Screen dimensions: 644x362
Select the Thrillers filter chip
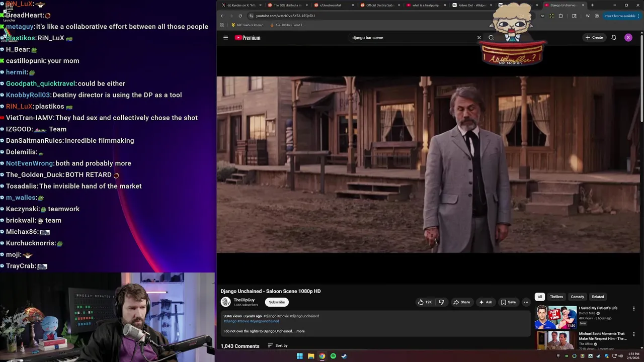click(556, 297)
